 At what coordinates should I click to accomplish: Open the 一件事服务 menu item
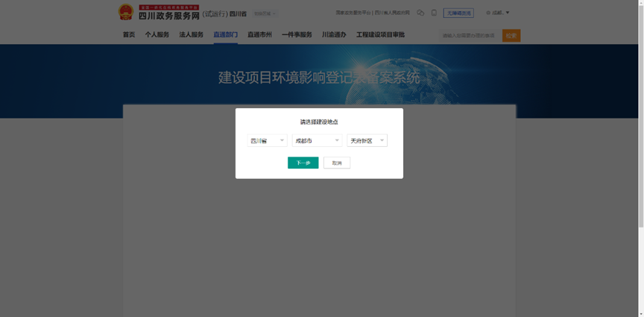(x=297, y=35)
